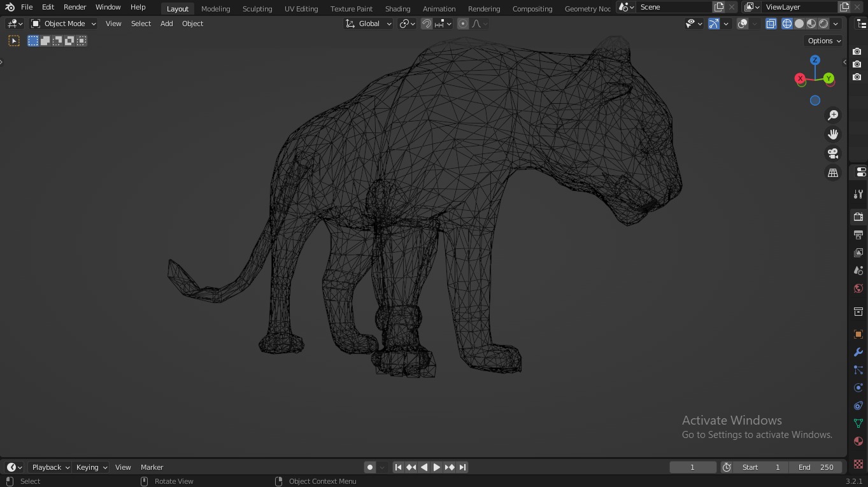Open the snapping options dropdown

click(x=443, y=24)
